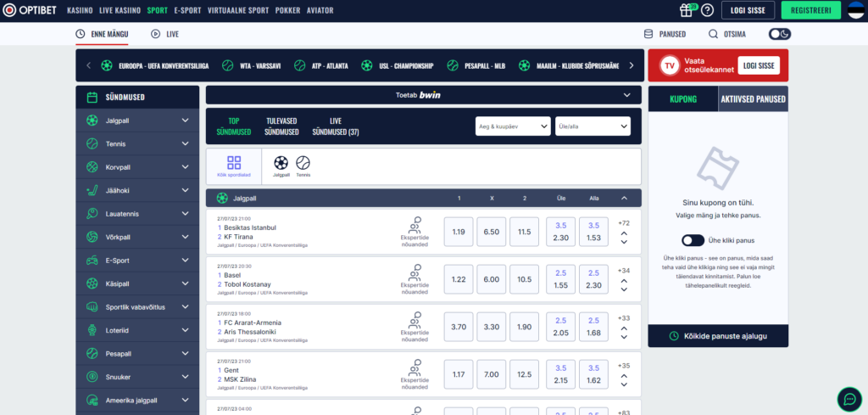Open expert tips for Besiktas Istanbul match

pos(415,232)
